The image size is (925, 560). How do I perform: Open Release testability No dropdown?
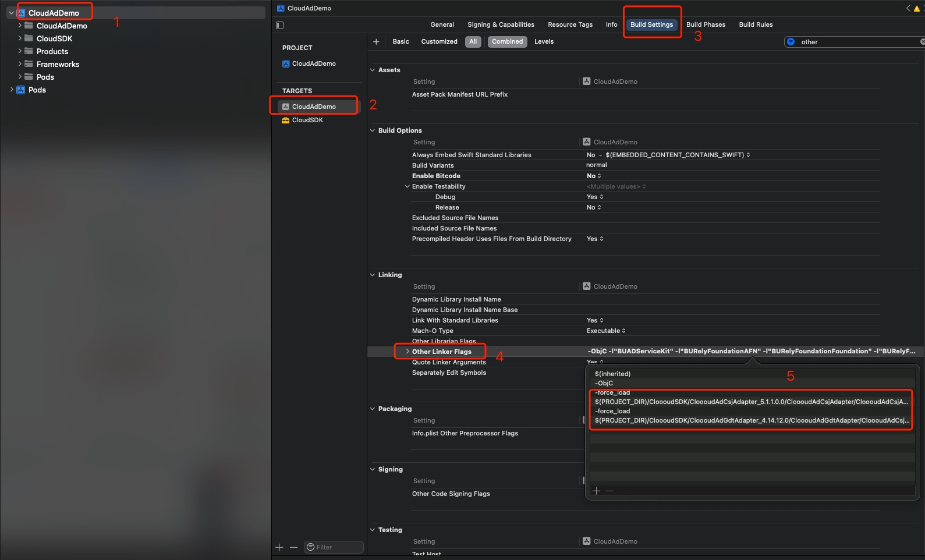pos(594,207)
